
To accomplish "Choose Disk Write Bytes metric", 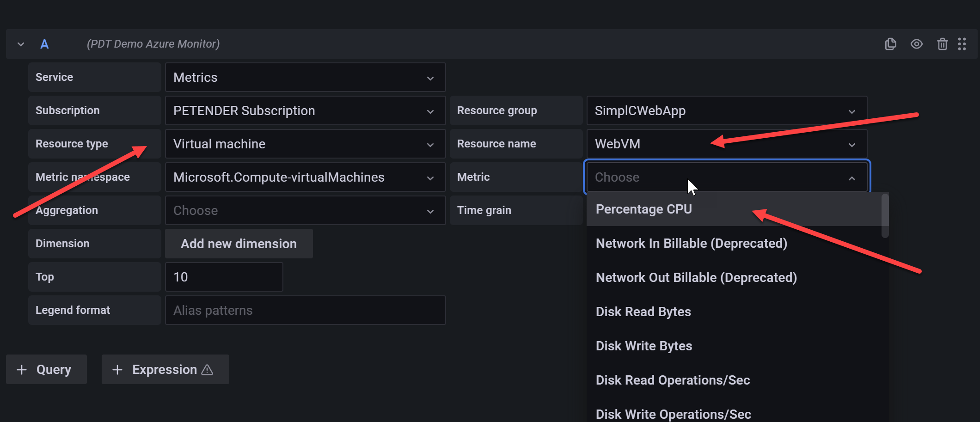I will [x=734, y=346].
